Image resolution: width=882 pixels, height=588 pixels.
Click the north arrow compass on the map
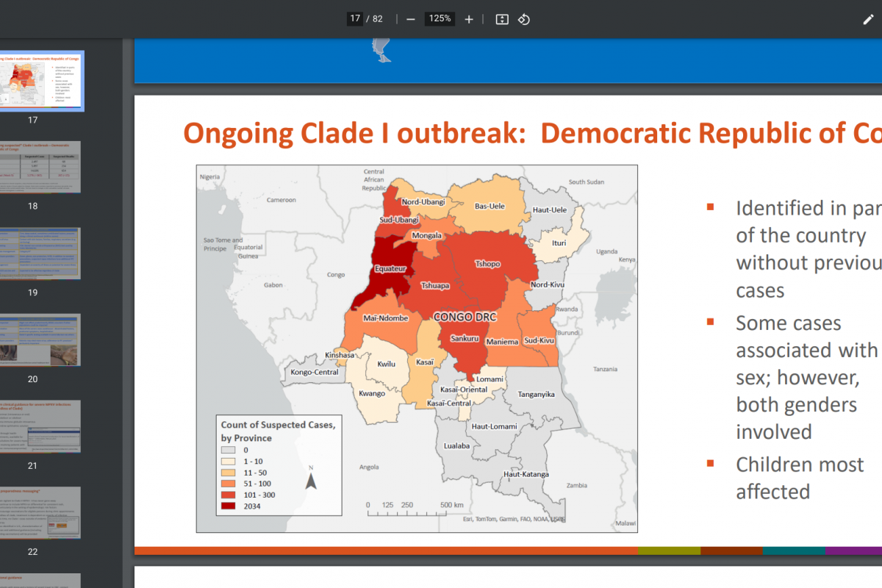(x=311, y=479)
